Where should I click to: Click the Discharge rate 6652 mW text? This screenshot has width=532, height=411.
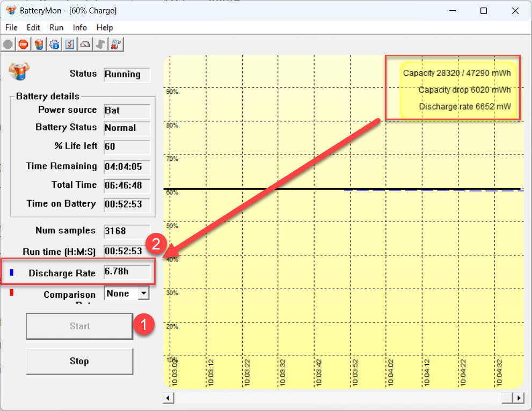point(465,106)
